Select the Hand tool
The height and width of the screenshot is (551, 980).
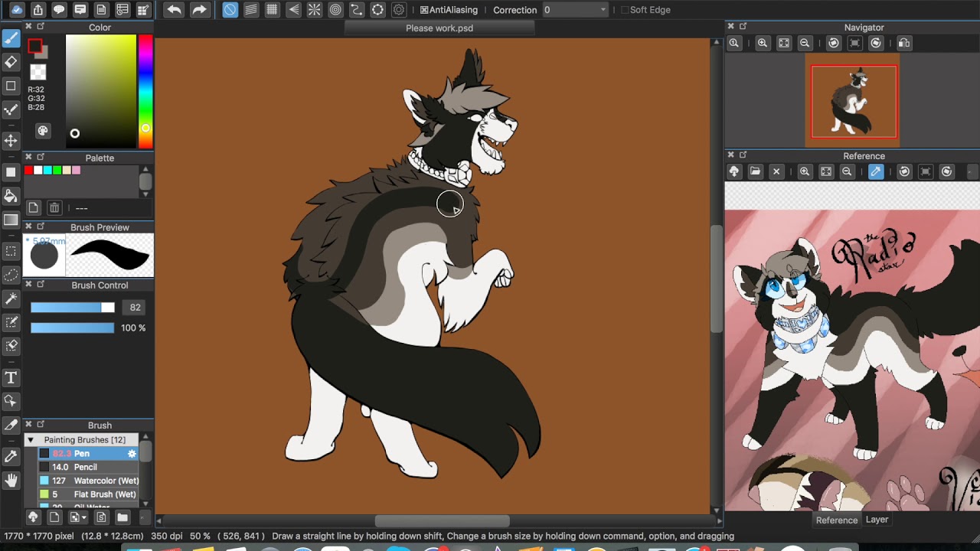pyautogui.click(x=11, y=480)
